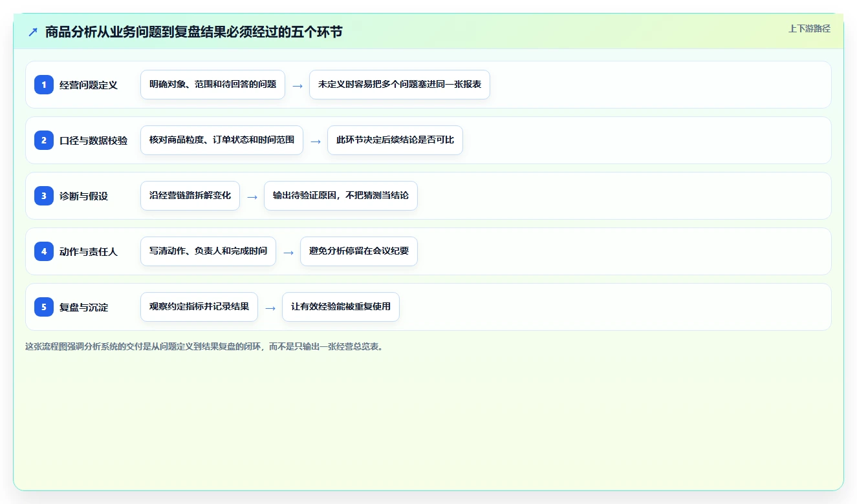Click the box 此环节决定后续结论是否可比
This screenshot has width=857, height=504.
point(395,140)
